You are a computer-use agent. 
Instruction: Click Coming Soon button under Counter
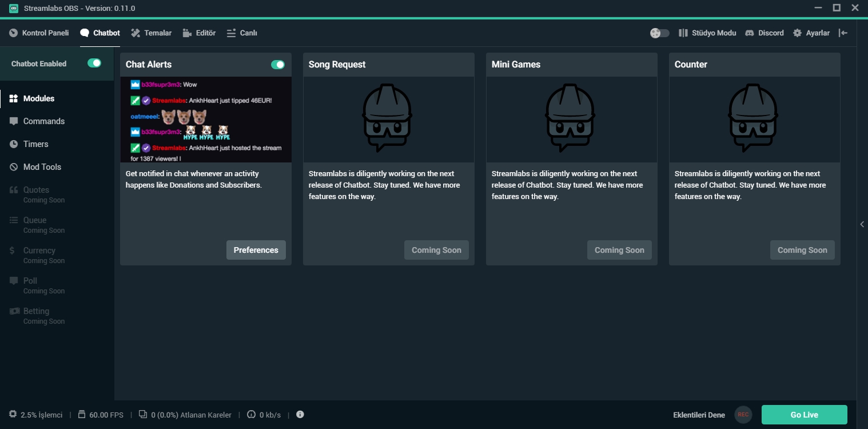(802, 250)
